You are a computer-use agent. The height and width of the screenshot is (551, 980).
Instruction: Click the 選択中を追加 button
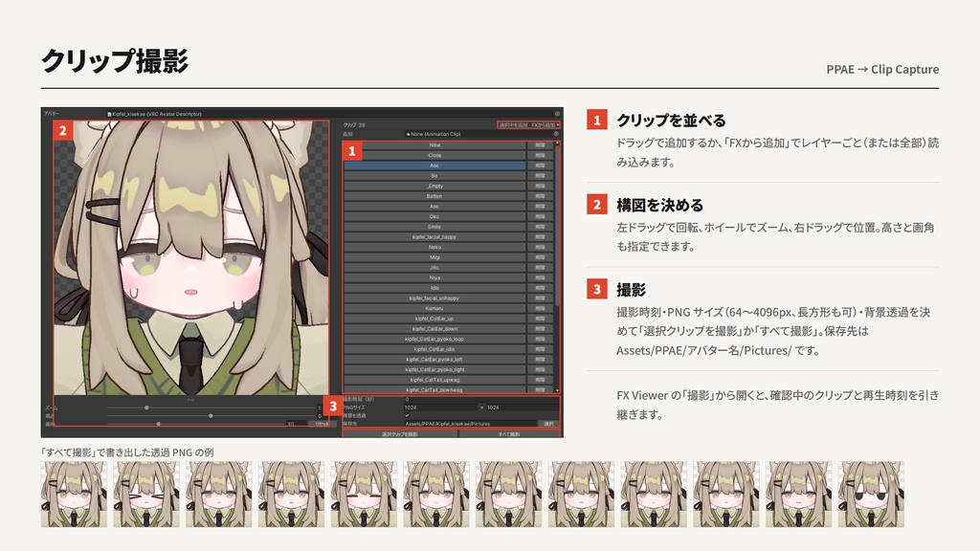514,125
